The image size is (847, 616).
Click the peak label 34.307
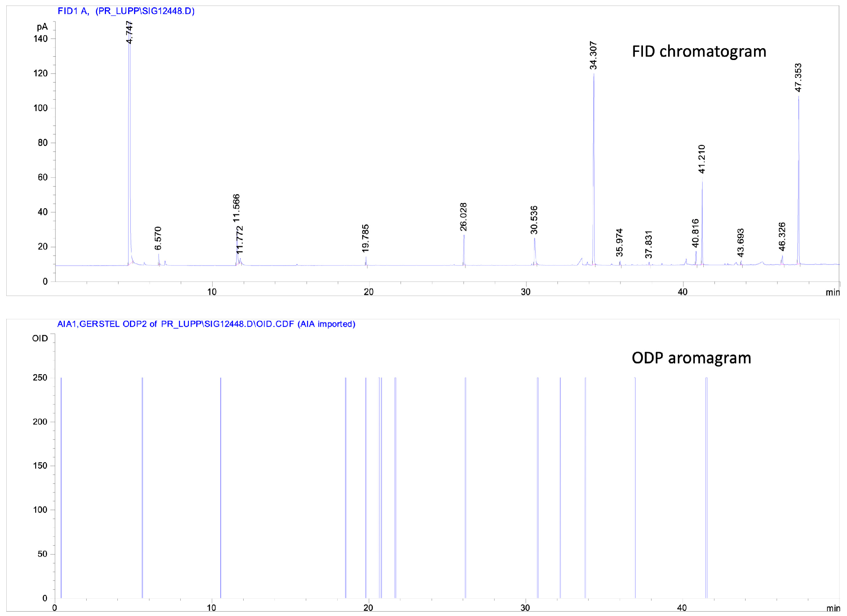pyautogui.click(x=593, y=56)
